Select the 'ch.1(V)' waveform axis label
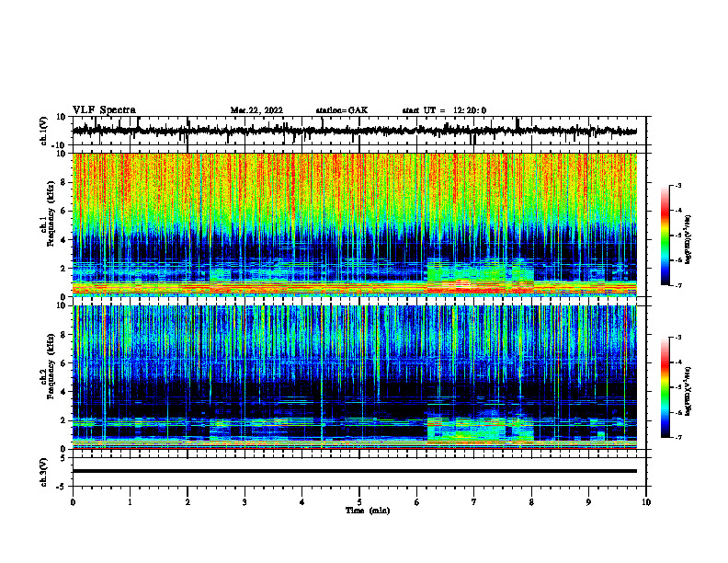Image resolution: width=728 pixels, height=563 pixels. click(x=44, y=131)
